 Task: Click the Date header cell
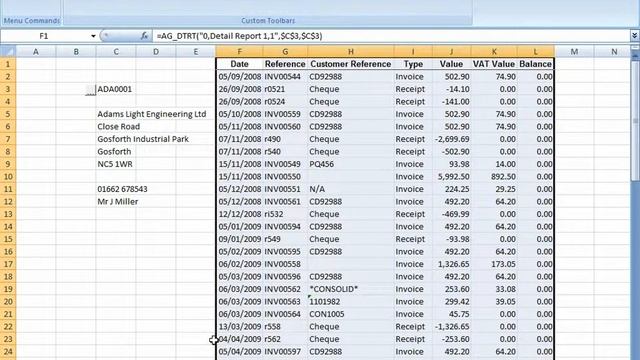click(240, 64)
